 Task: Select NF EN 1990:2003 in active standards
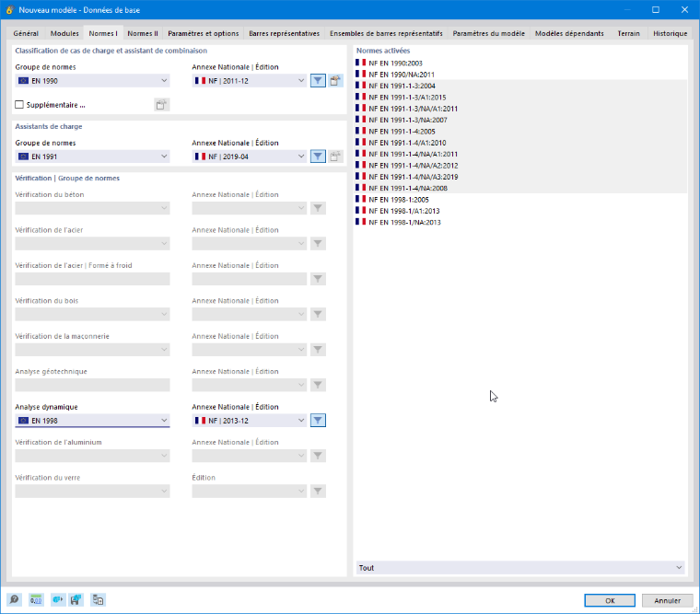520,63
